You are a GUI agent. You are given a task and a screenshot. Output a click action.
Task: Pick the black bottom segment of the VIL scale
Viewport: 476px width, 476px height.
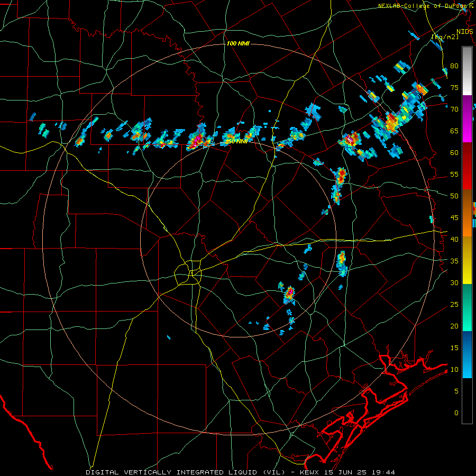[x=467, y=401]
